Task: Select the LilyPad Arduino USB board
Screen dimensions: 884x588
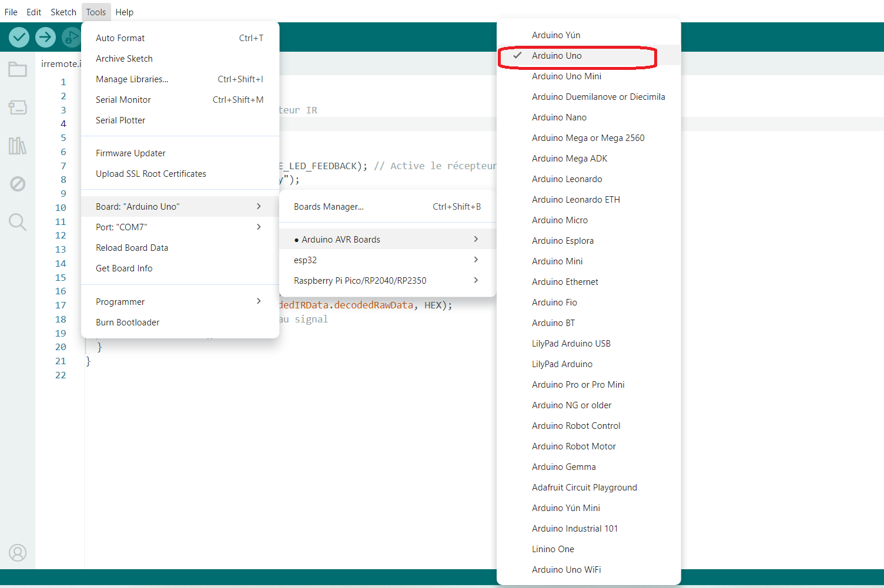Action: [589, 344]
